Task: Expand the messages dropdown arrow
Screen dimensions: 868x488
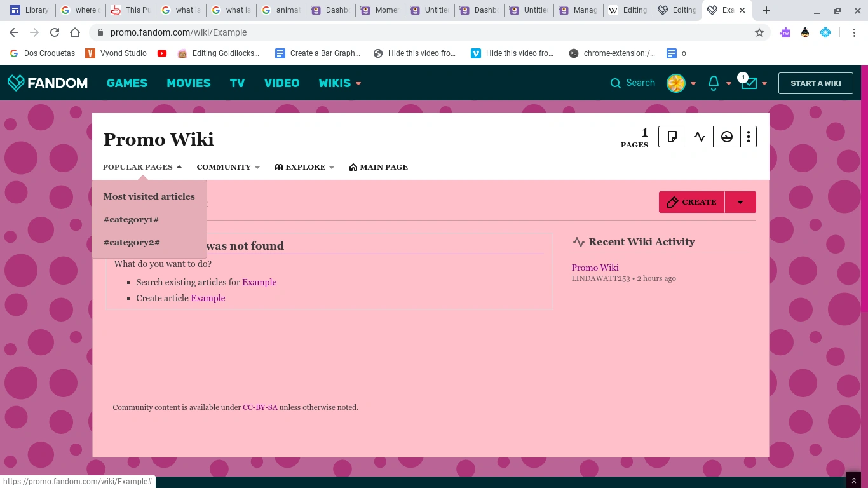Action: (x=764, y=83)
